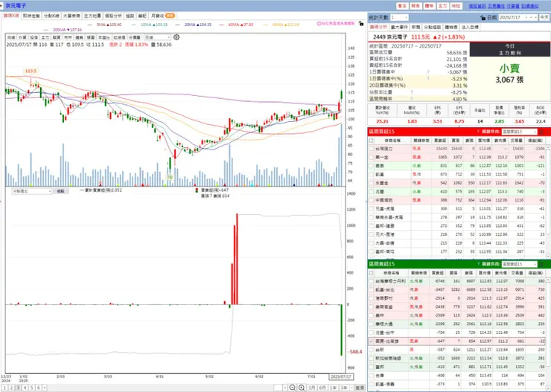Check the box for 第一金 row

pos(371,157)
